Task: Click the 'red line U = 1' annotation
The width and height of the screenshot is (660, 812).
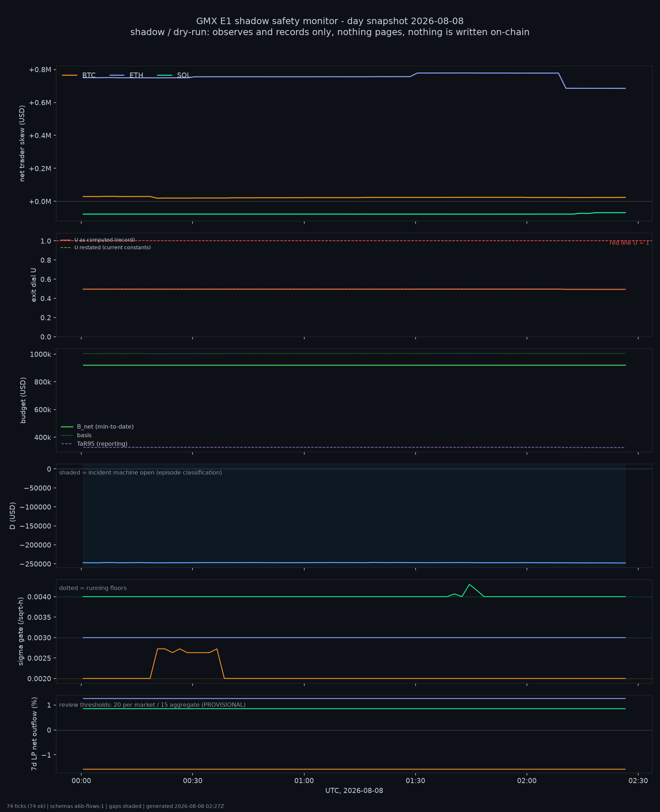Action: coord(629,243)
